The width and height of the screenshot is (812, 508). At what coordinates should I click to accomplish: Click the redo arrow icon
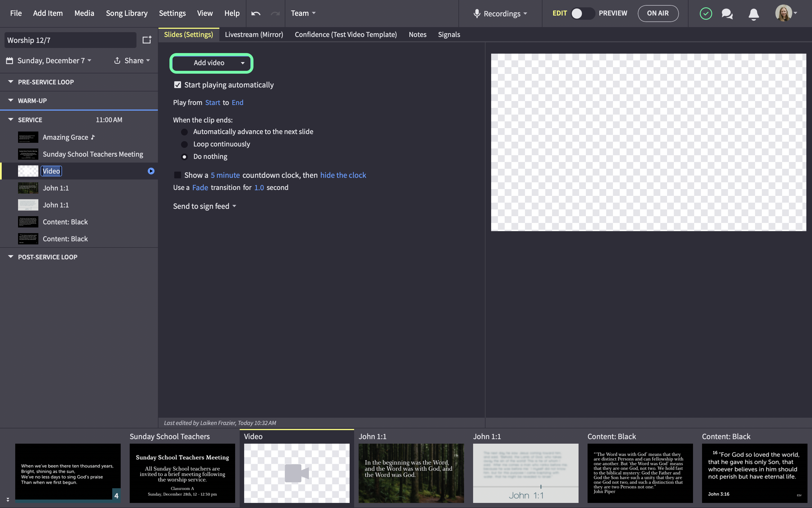[275, 14]
